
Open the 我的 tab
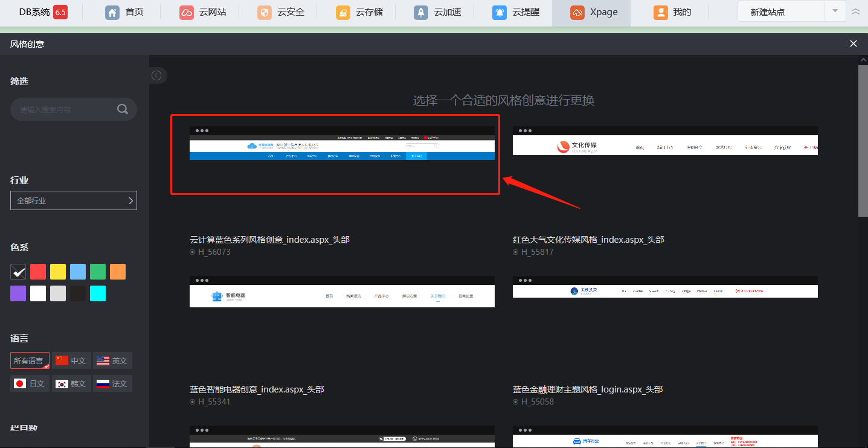(673, 13)
